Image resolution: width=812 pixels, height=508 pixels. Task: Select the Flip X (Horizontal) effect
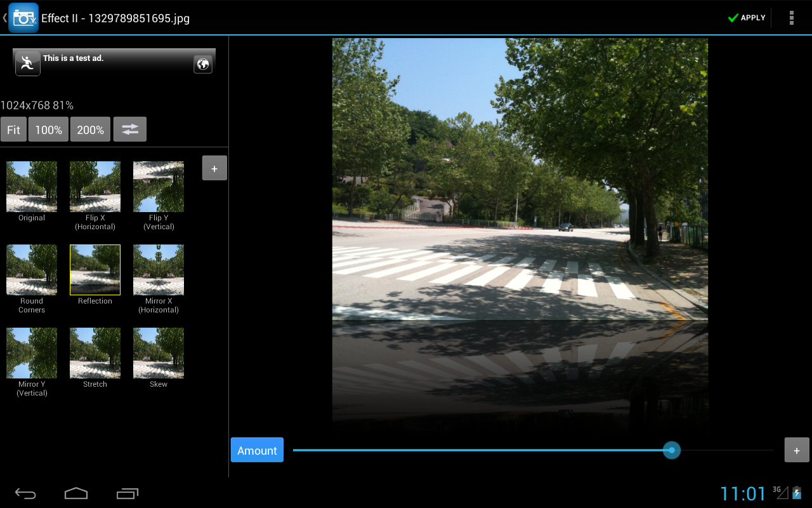(95, 187)
